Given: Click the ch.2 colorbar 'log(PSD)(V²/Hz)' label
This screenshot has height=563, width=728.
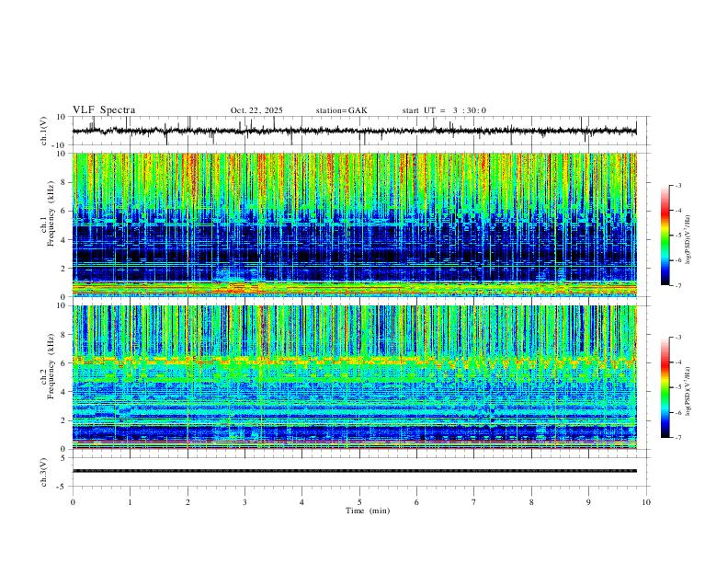Looking at the screenshot, I should pos(688,392).
